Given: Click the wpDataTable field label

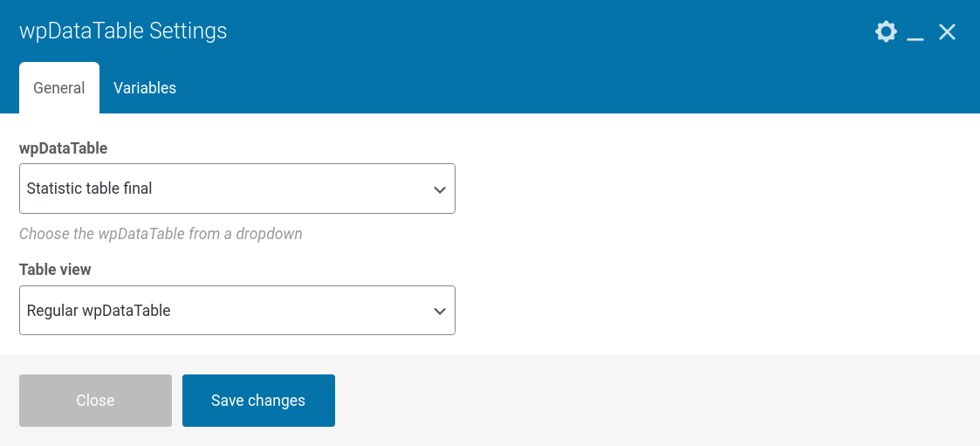Looking at the screenshot, I should (63, 148).
